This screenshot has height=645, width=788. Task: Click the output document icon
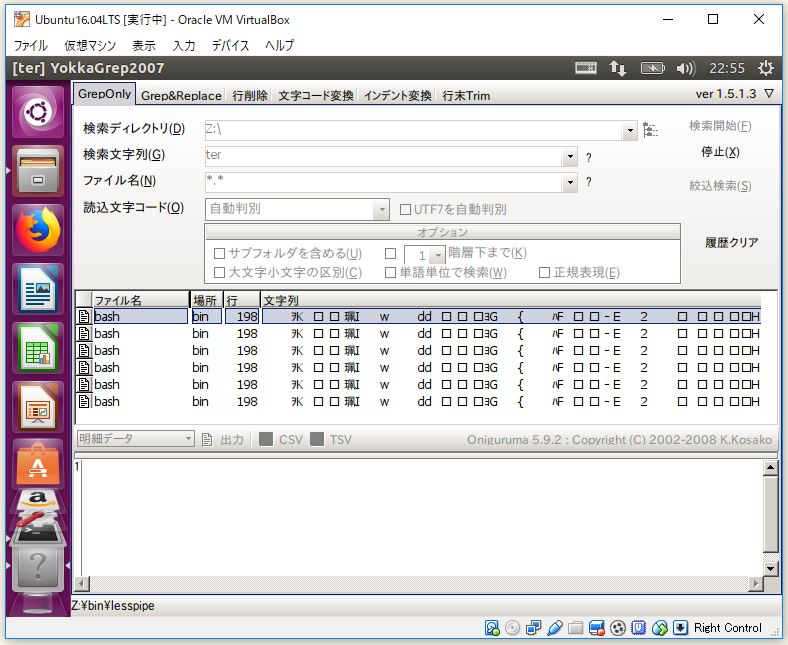(x=207, y=440)
